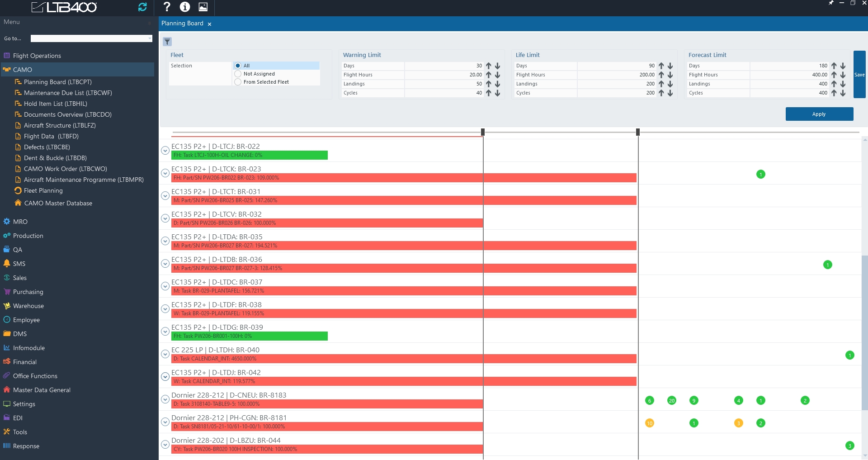
Task: Choose the From Selected Fleet radio option
Action: click(x=238, y=82)
